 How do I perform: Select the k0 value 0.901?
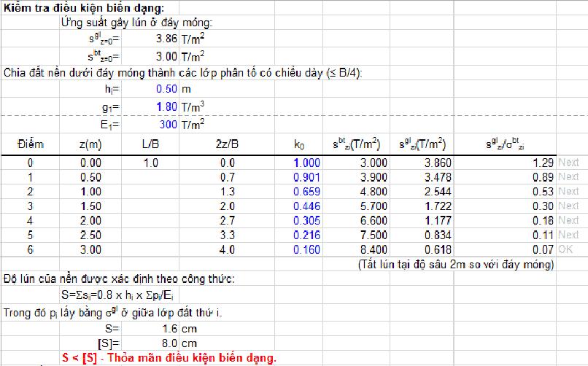coord(306,177)
